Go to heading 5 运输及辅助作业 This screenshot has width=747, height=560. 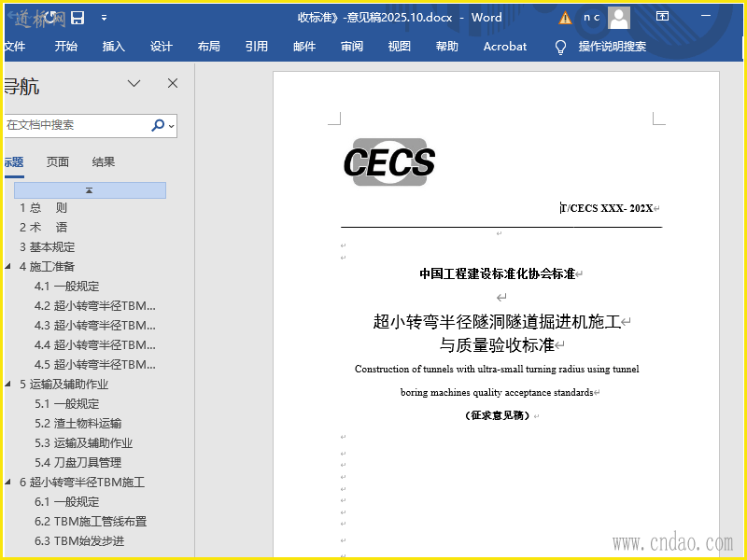(x=63, y=385)
